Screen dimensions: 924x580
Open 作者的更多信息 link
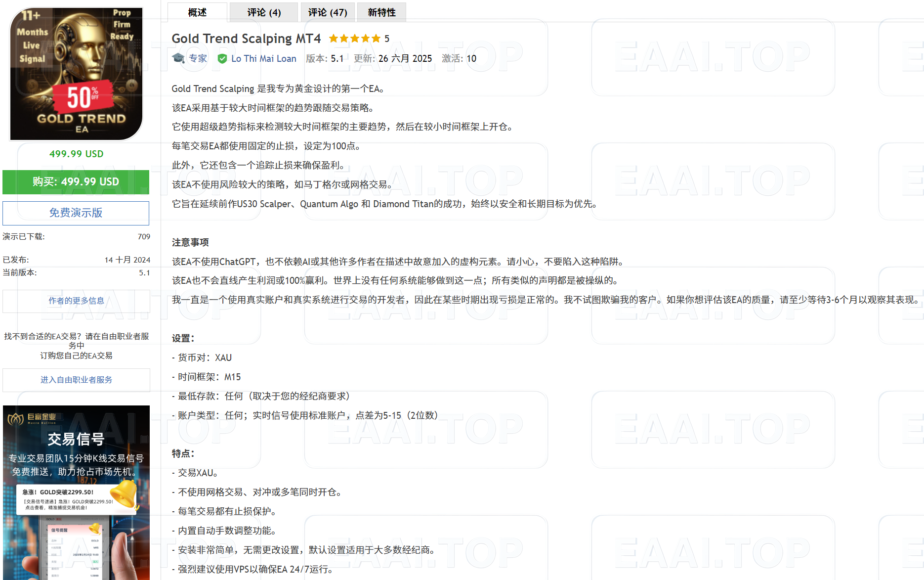pyautogui.click(x=76, y=301)
